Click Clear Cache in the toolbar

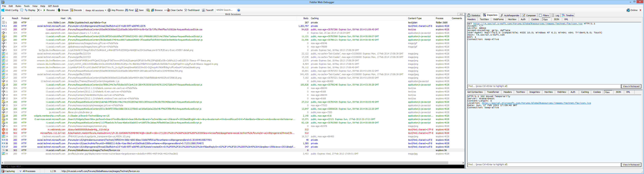click(x=175, y=10)
